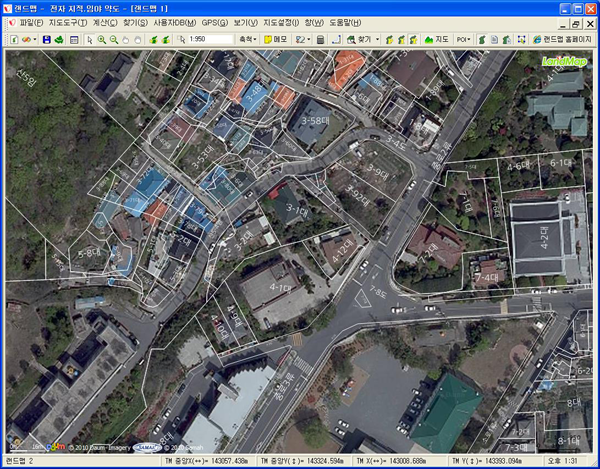Click the LandMap logo on the map
The height and width of the screenshot is (469, 600).
click(x=564, y=61)
